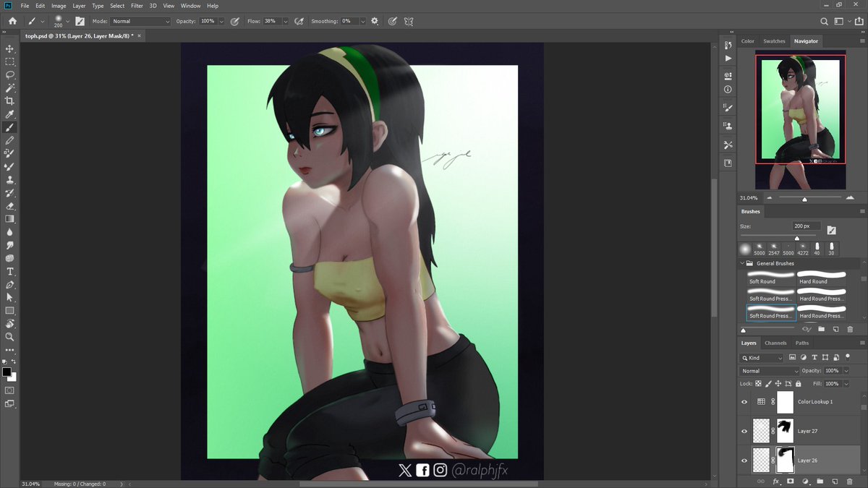Open Smoothing value dropdown arrow

[x=363, y=22]
